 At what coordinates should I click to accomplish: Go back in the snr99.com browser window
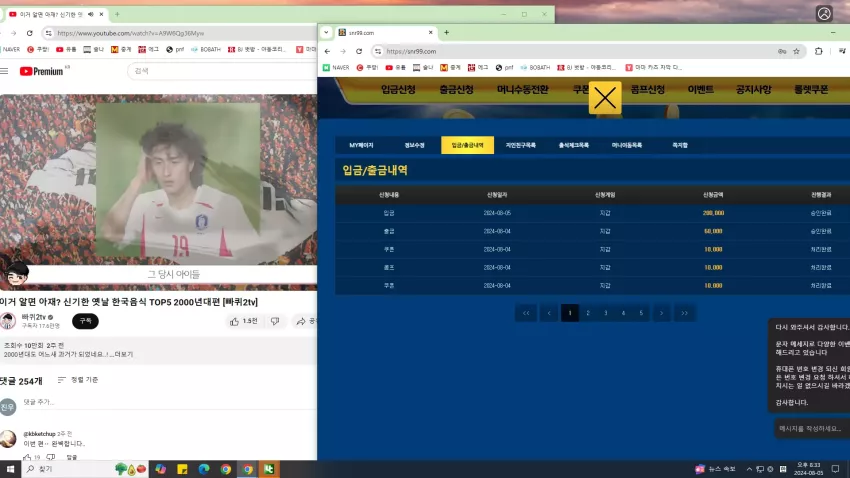point(327,51)
